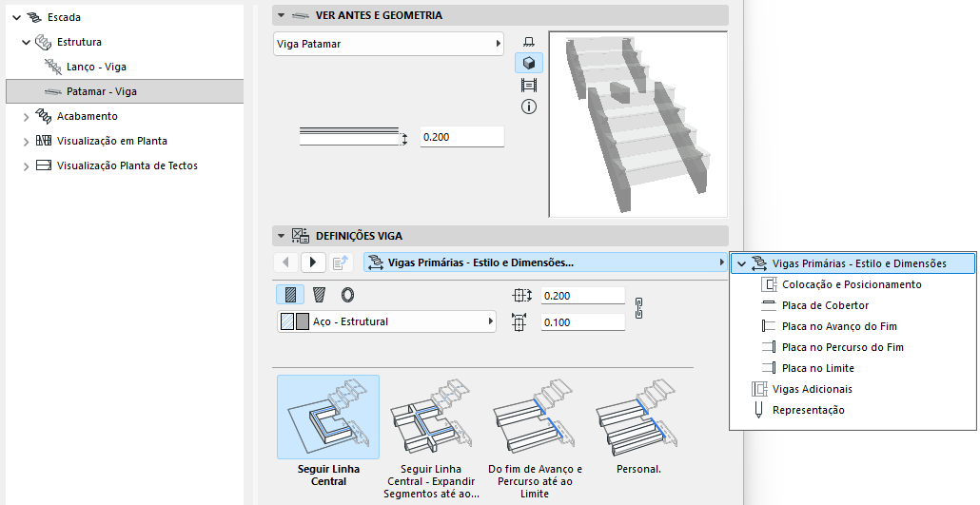Click the beam depth dimension icon
980x505 pixels.
[x=519, y=322]
